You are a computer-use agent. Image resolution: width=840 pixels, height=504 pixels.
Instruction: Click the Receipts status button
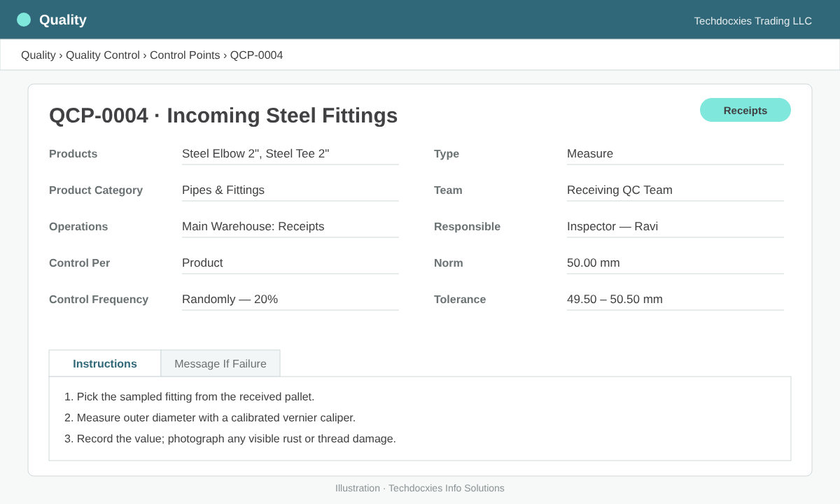pos(745,110)
